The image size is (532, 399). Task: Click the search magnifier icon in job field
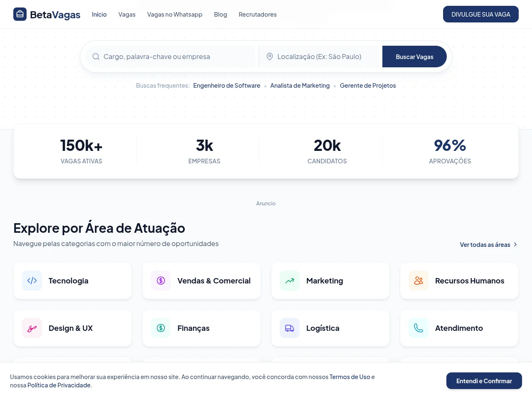point(96,57)
